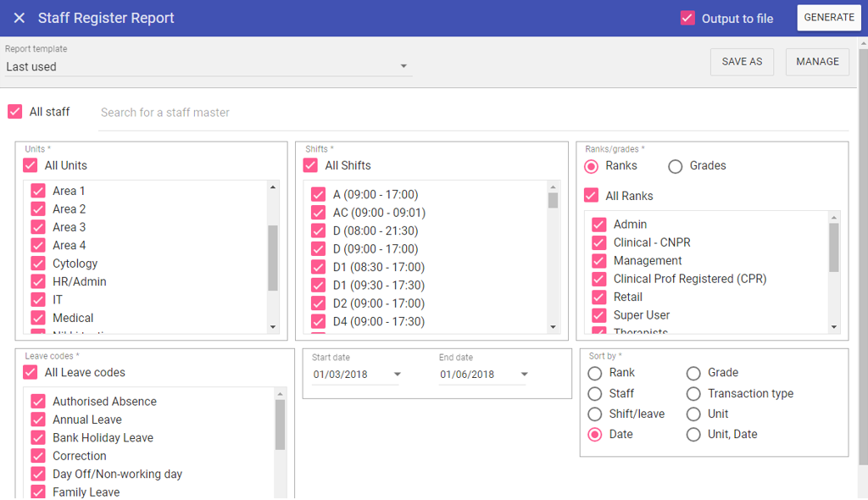Click the SAVE AS button
The width and height of the screenshot is (868, 500).
(742, 62)
